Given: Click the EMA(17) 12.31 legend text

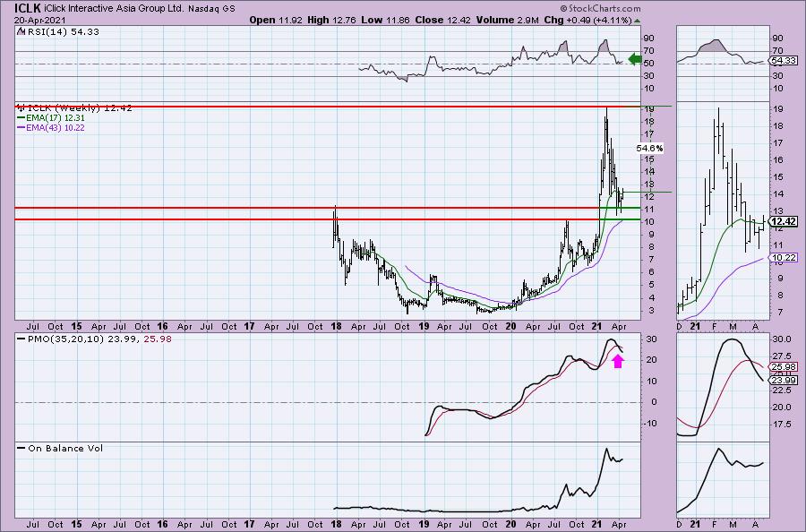Looking at the screenshot, I should pos(56,117).
